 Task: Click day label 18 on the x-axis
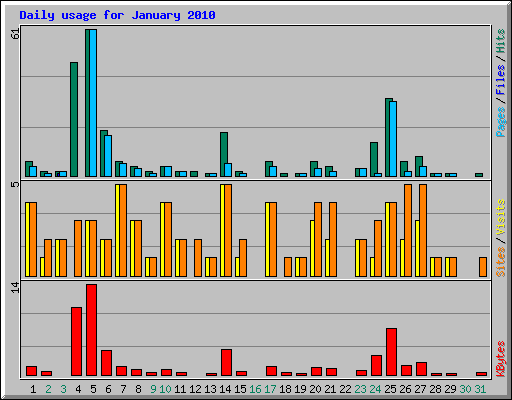tap(285, 389)
